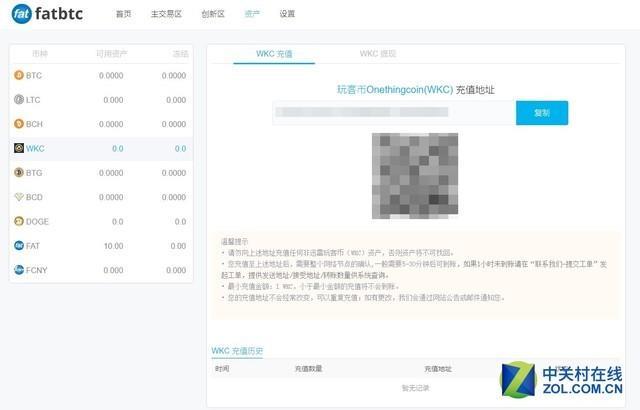The height and width of the screenshot is (410, 640).
Task: Select the LTC coin icon
Action: (x=19, y=100)
